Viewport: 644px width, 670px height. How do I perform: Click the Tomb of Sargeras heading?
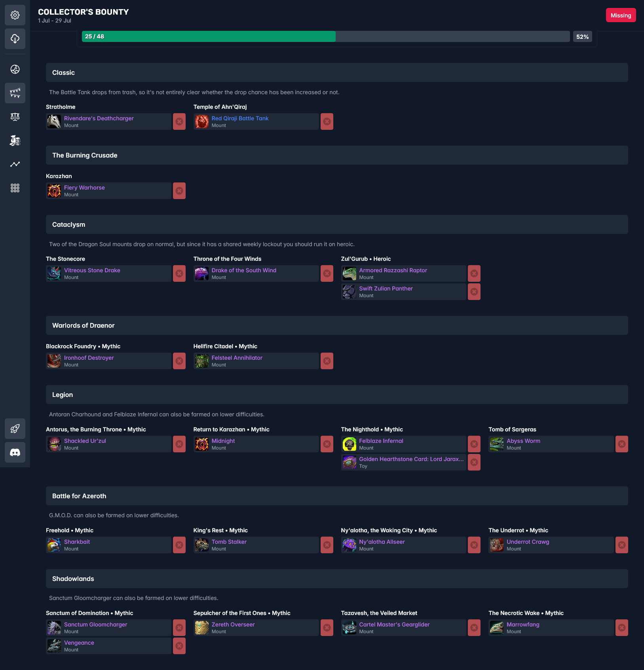click(512, 429)
